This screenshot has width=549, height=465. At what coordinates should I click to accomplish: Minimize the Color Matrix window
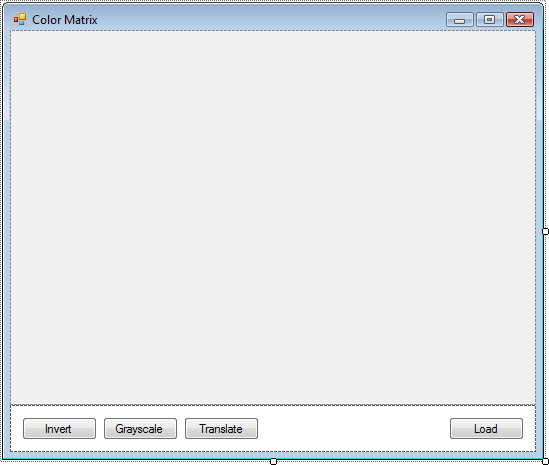pyautogui.click(x=460, y=20)
